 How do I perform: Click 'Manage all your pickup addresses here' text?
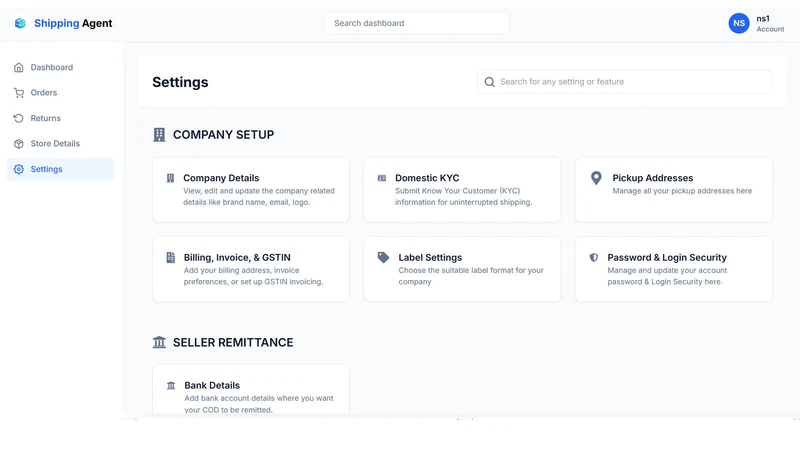[682, 191]
